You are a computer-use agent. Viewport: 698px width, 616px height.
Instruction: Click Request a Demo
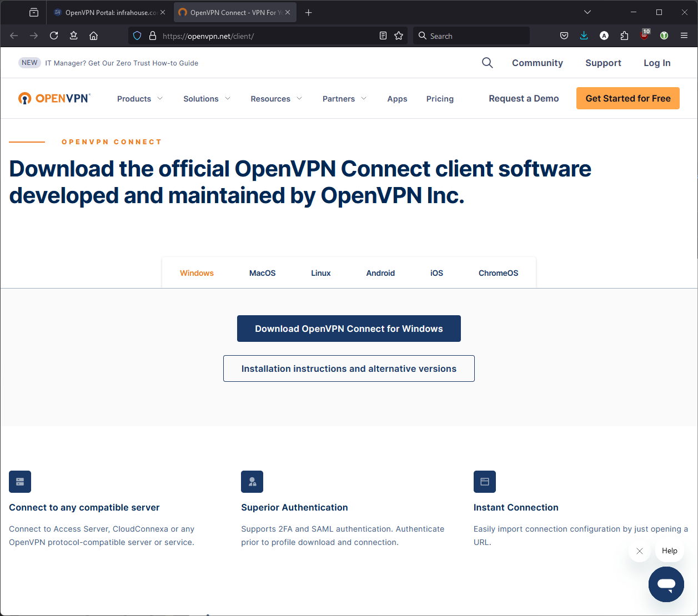pos(524,98)
